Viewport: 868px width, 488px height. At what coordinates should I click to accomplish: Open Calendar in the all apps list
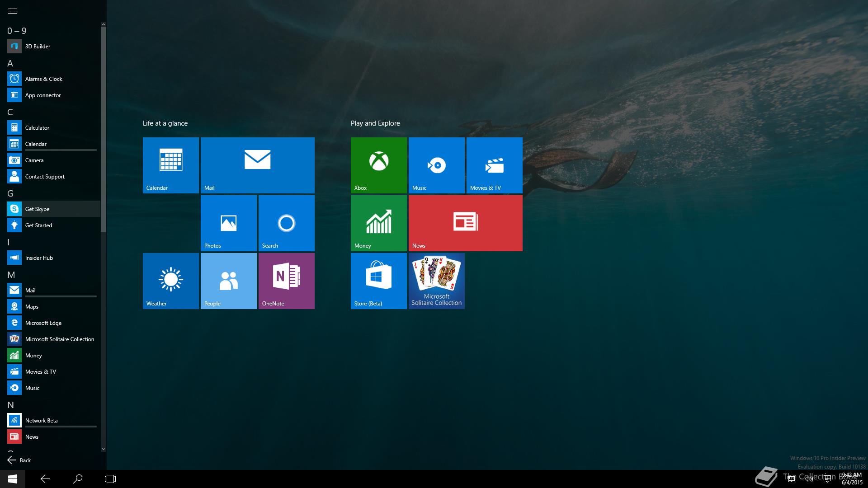pyautogui.click(x=53, y=144)
